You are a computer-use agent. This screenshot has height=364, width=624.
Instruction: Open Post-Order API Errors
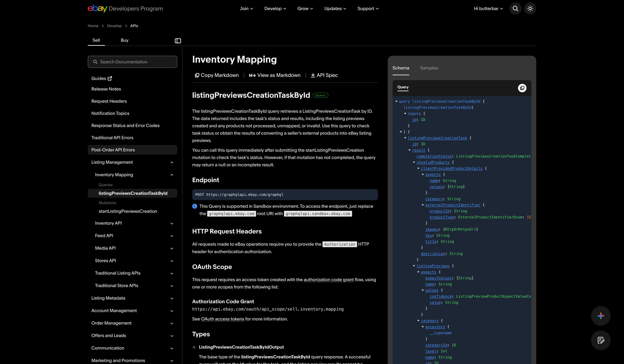pyautogui.click(x=133, y=150)
